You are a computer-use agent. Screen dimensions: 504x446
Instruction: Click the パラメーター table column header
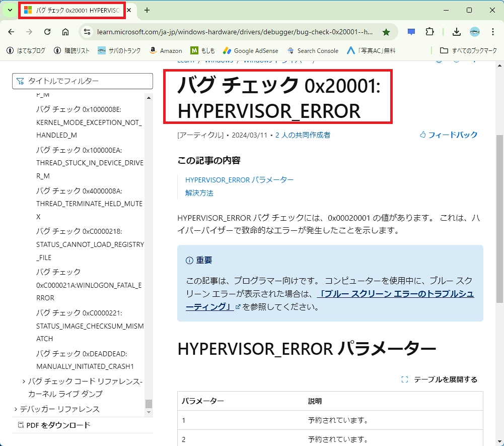click(203, 401)
